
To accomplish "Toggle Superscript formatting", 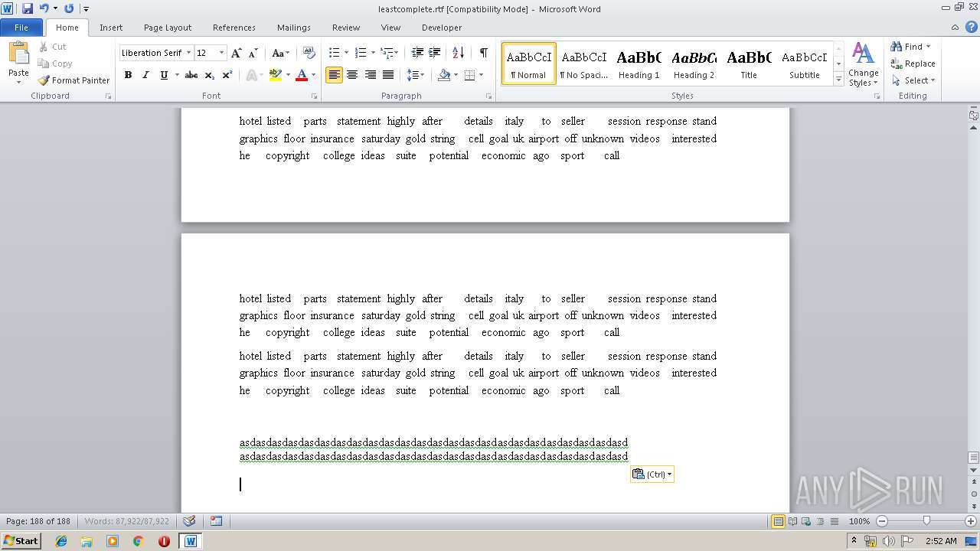I will tap(227, 75).
